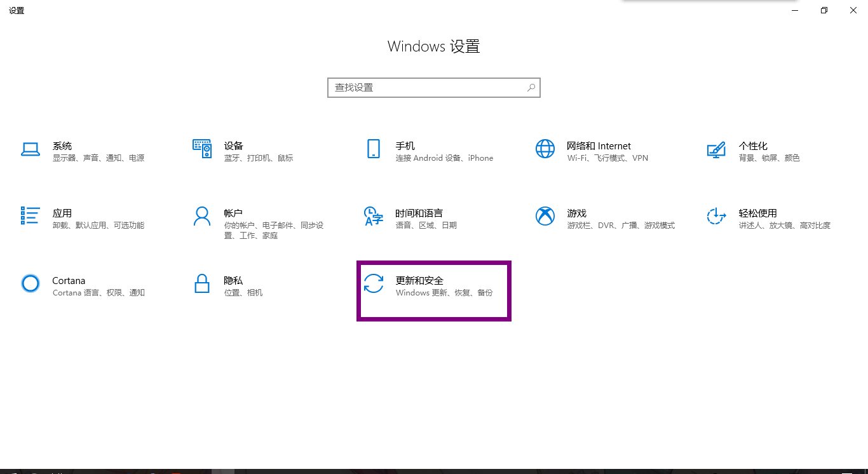
Task: Click the restore window button
Action: tap(824, 10)
